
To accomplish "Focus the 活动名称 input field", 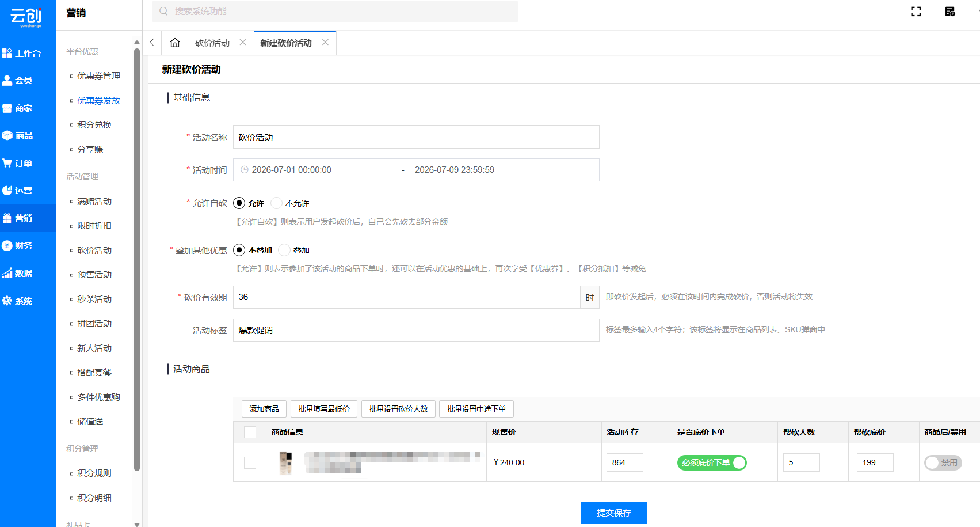I will (x=416, y=137).
